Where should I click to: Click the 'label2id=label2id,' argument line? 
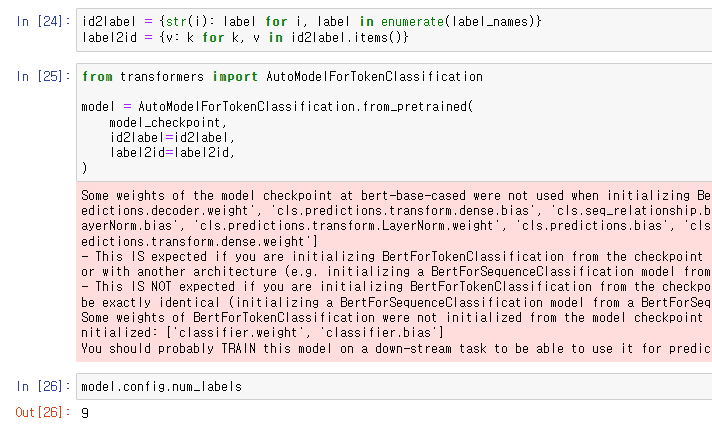coord(172,153)
